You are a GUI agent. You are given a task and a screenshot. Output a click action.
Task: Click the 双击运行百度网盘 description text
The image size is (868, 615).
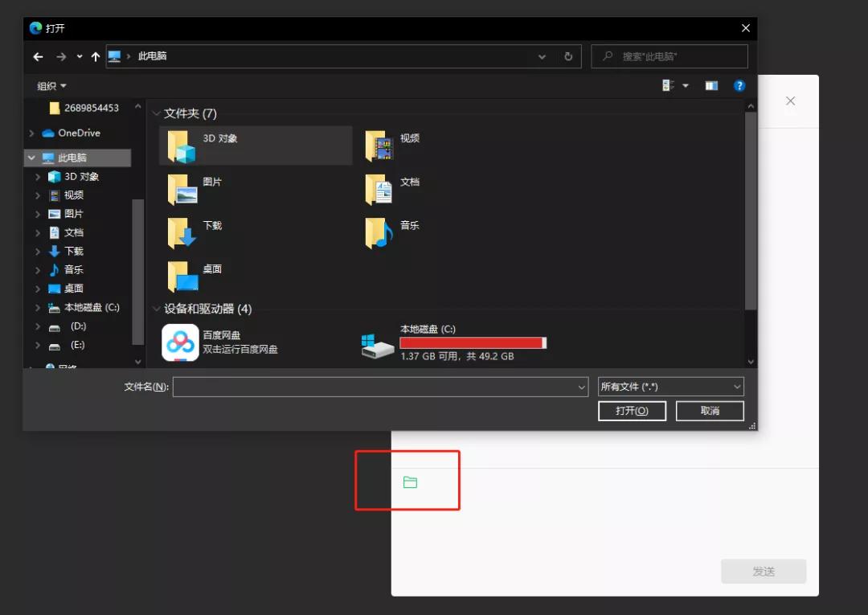[240, 349]
